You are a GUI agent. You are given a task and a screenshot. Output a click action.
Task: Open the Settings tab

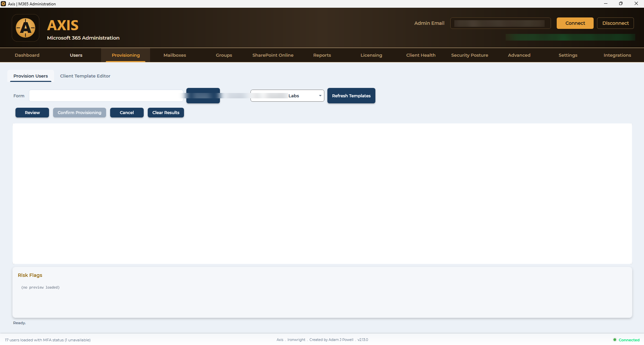tap(568, 55)
